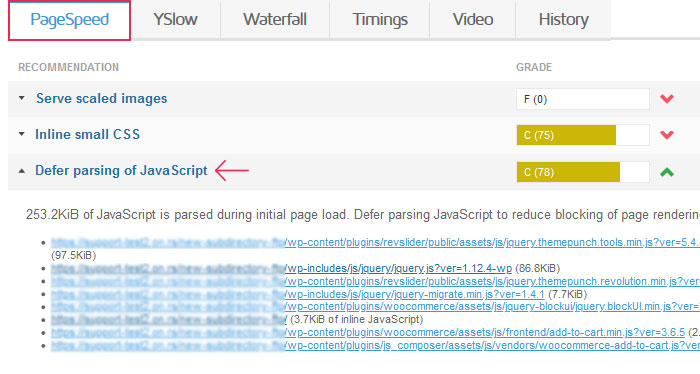Screen dimensions: 700x374
Task: Click the F (0) grade bar
Action: pyautogui.click(x=583, y=99)
